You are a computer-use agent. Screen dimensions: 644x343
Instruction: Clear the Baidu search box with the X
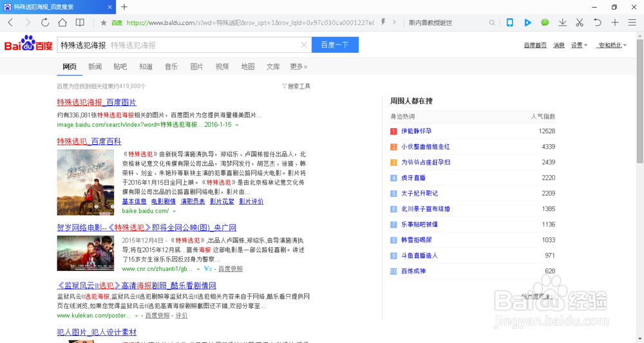tap(304, 44)
